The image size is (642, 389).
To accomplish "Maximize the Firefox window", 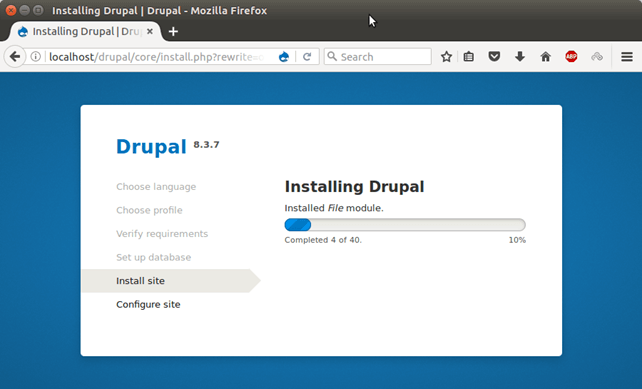I will click(38, 10).
